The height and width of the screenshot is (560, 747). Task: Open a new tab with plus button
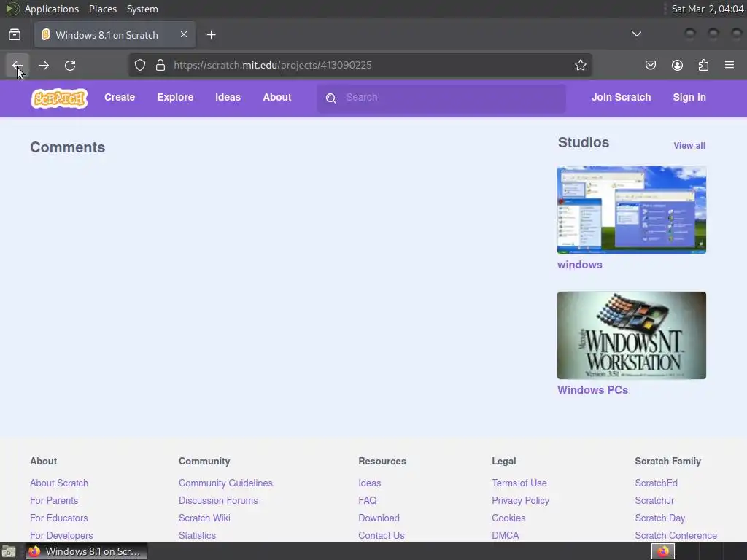tap(212, 35)
